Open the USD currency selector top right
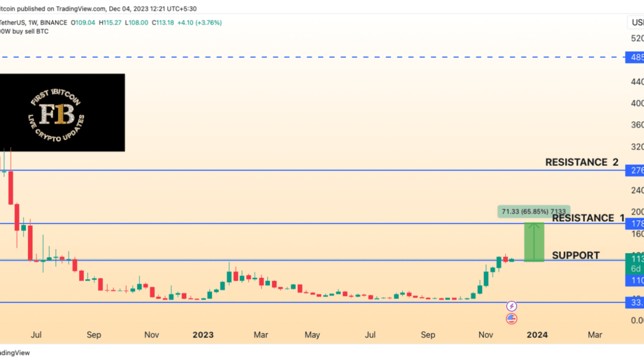Screen dimensions: 644x362 point(637,22)
